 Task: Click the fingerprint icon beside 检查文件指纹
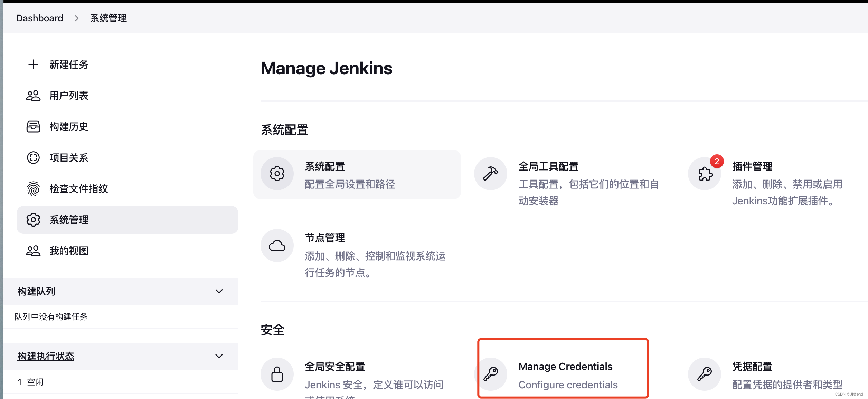[33, 189]
